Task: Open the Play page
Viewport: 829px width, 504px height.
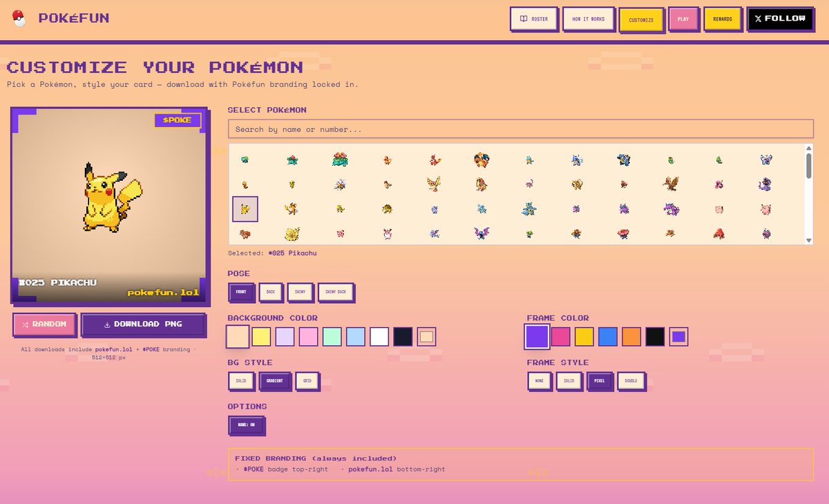Action: pos(683,19)
